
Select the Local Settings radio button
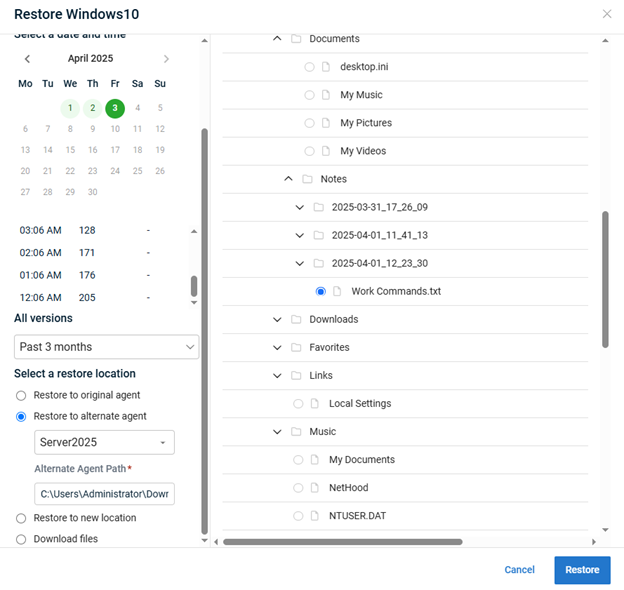click(298, 404)
